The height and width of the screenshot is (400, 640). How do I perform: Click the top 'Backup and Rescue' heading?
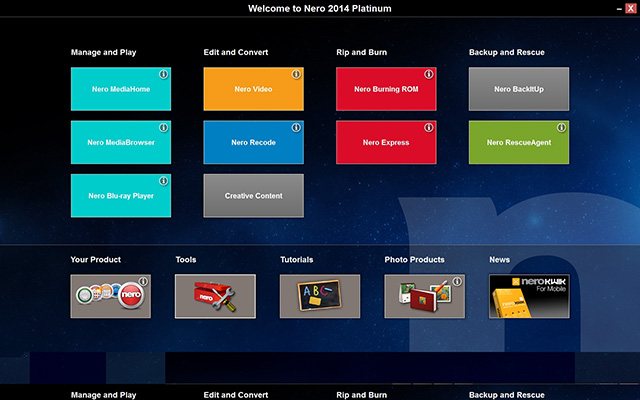pos(507,52)
